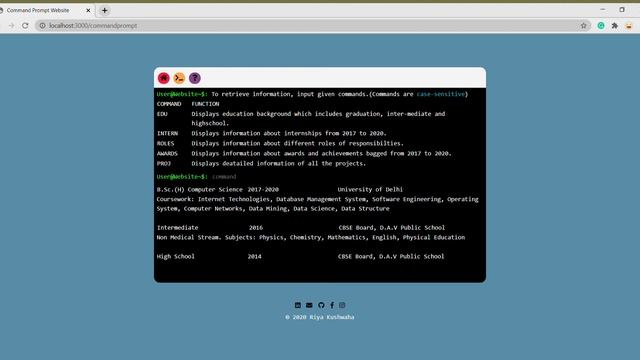This screenshot has width=640, height=360.
Task: Click the EDU command text
Action: [162, 114]
